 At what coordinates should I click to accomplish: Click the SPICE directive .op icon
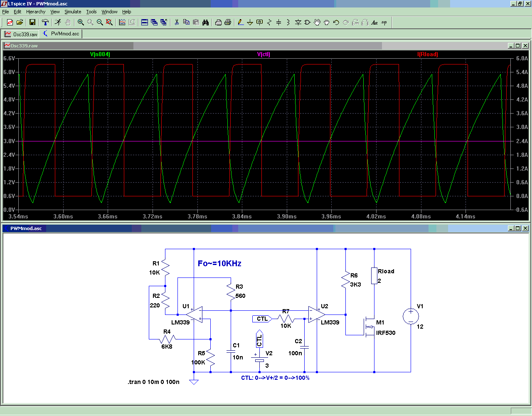pos(384,22)
